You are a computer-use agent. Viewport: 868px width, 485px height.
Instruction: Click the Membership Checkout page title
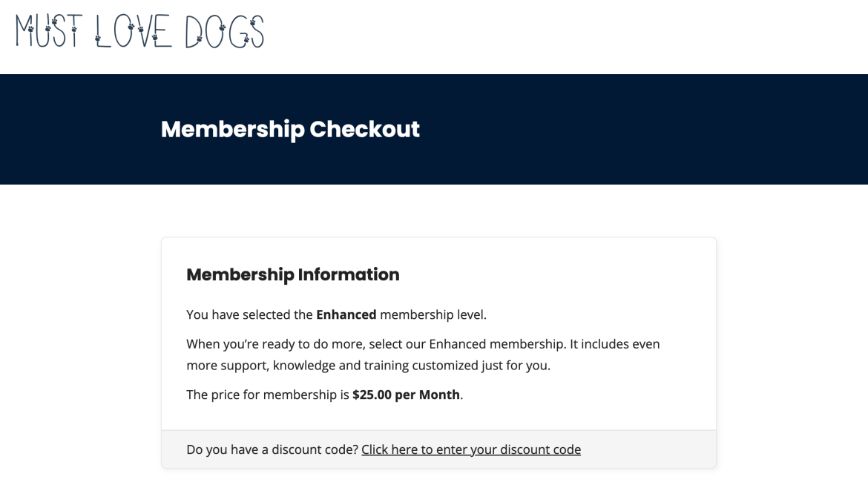point(289,130)
